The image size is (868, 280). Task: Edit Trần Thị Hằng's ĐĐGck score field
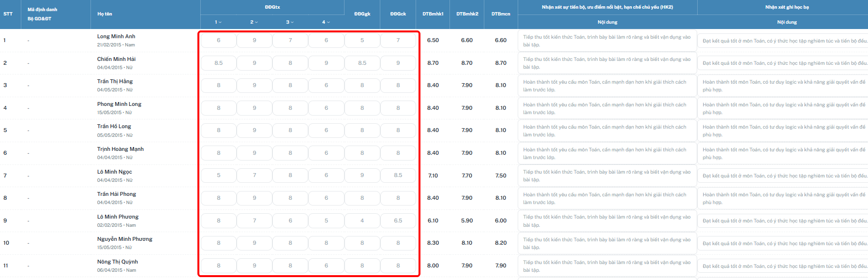pos(398,85)
